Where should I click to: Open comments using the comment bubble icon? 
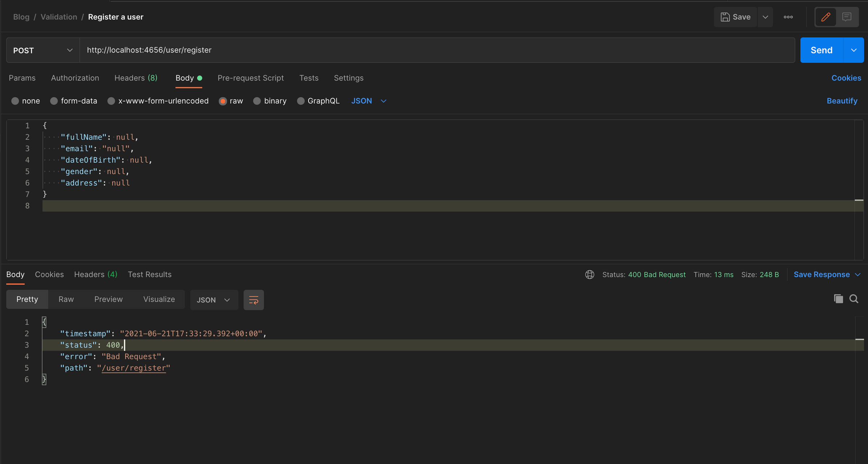847,17
